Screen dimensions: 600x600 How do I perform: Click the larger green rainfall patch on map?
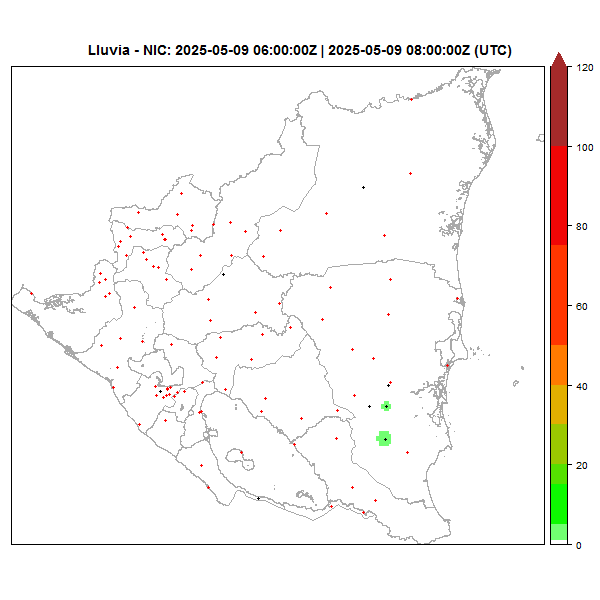[x=384, y=439]
